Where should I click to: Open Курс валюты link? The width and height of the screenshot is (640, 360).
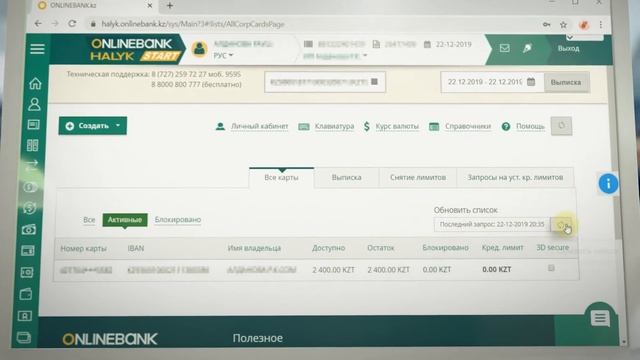(397, 127)
